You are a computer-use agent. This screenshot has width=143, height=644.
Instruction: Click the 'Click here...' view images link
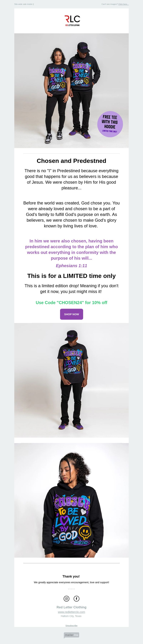tap(123, 4)
